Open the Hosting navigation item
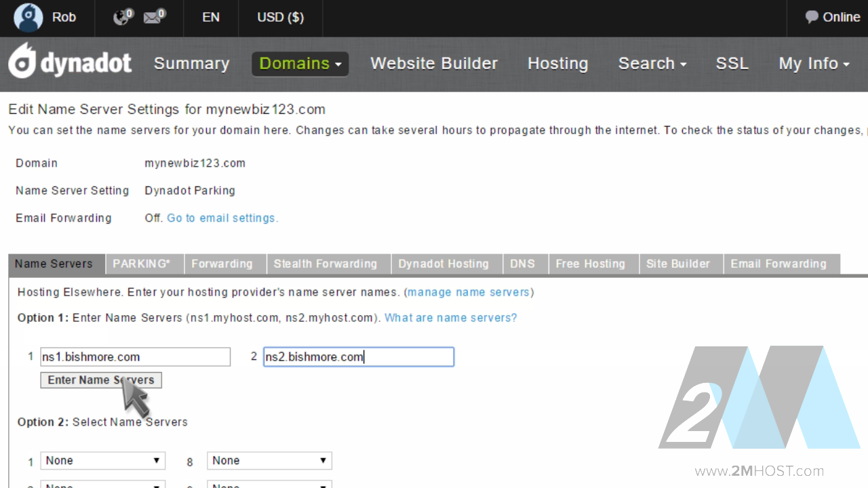 coord(557,64)
